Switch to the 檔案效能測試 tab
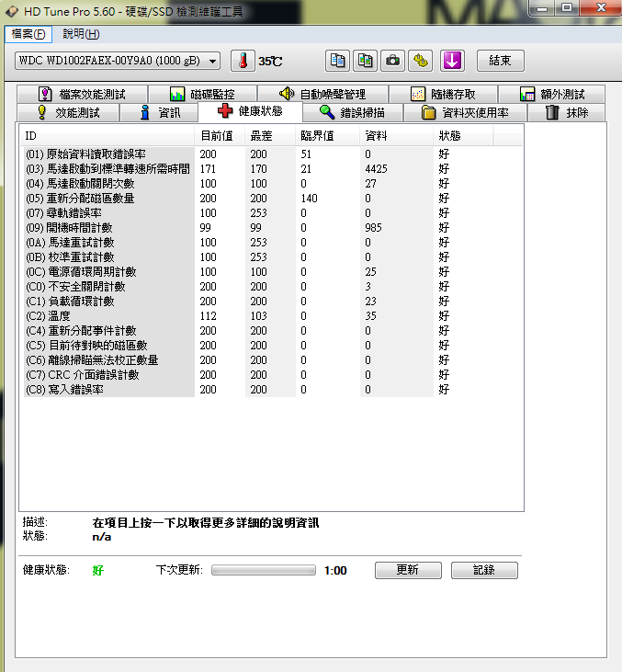Viewport: 622px width, 672px height. click(x=83, y=94)
